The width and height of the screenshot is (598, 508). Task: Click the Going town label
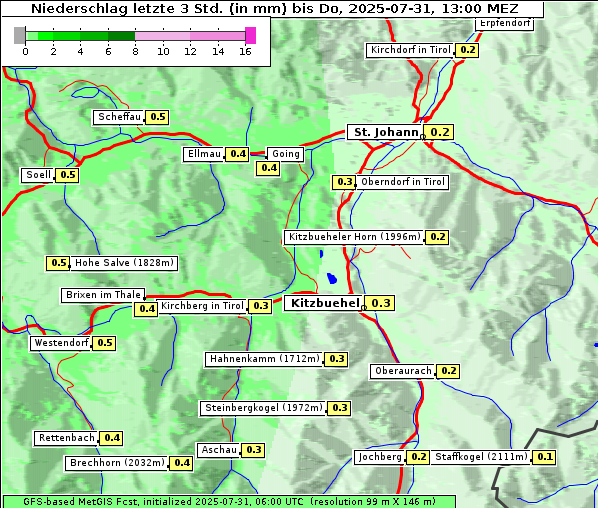click(x=285, y=154)
